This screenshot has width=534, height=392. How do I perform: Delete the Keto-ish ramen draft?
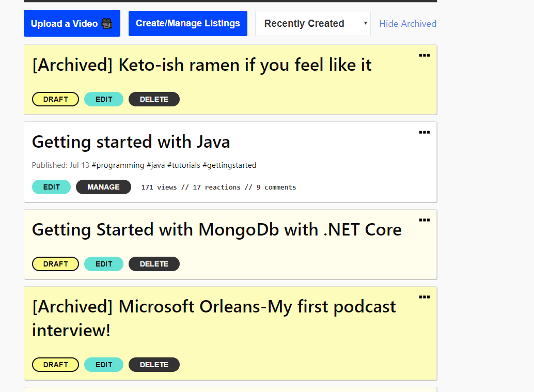point(154,99)
